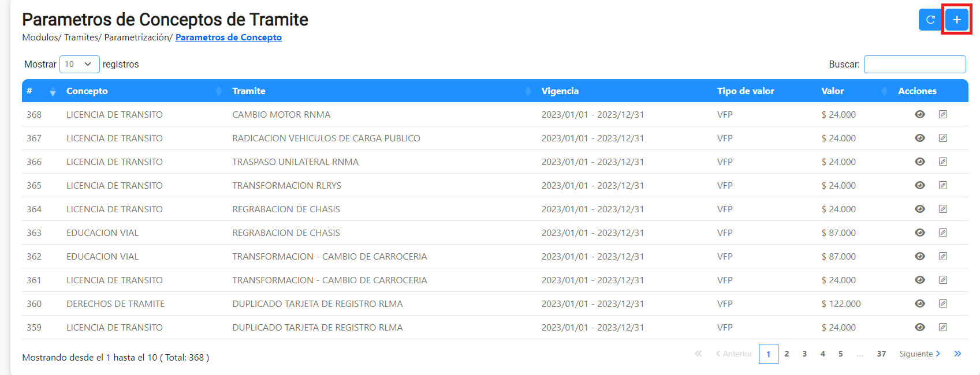Image resolution: width=980 pixels, height=375 pixels.
Task: Go to page 1
Action: point(769,354)
